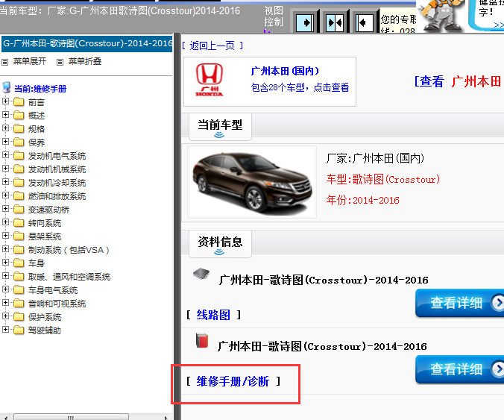Click the folder icon for 概述

pos(19,115)
